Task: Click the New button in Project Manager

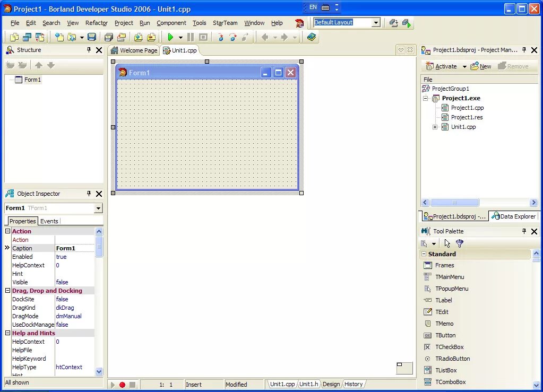Action: coord(481,66)
